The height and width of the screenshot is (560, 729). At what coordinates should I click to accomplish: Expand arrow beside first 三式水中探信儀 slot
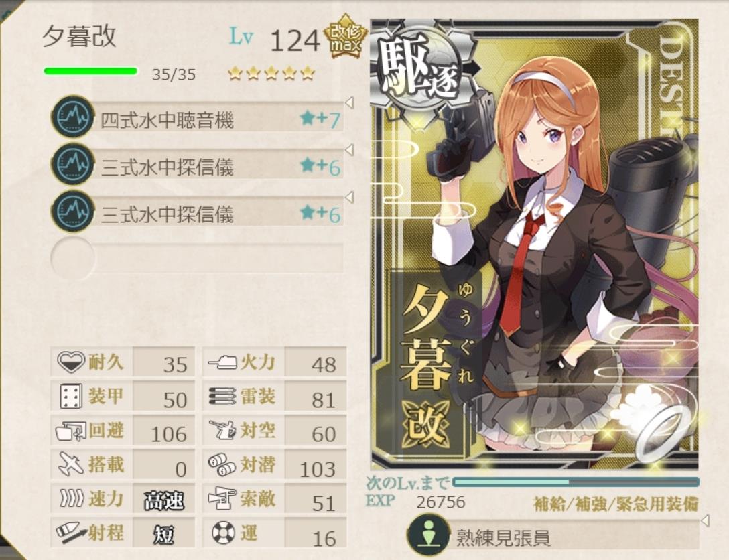click(350, 149)
